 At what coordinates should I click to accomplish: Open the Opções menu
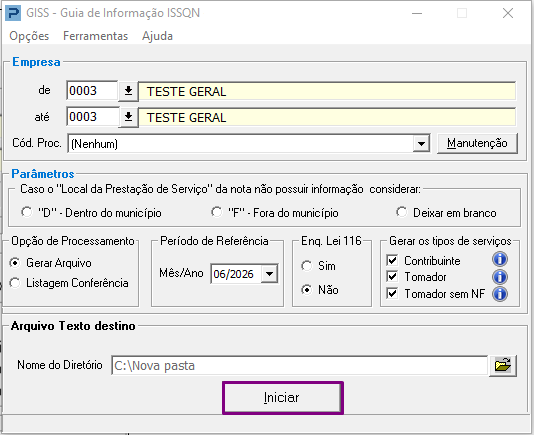pos(29,36)
